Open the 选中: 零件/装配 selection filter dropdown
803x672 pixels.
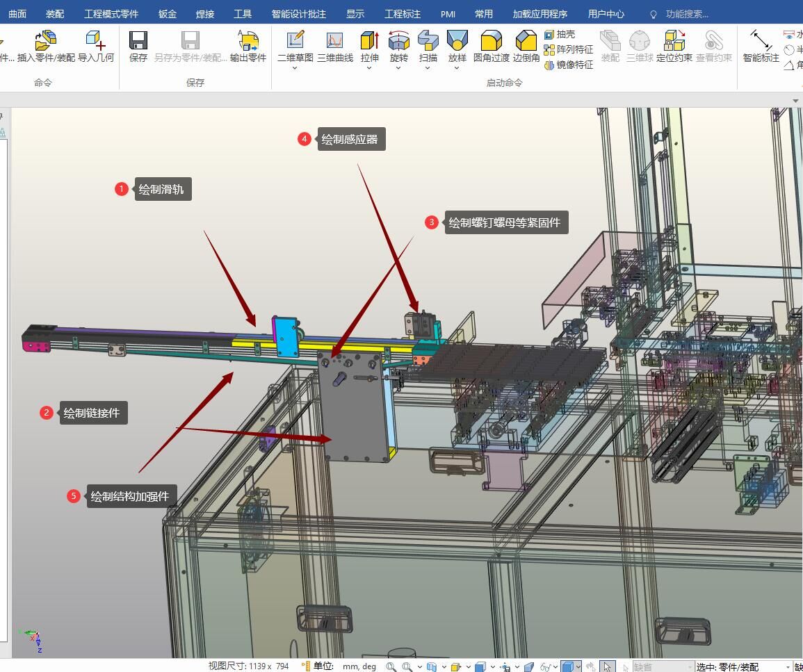coord(788,667)
